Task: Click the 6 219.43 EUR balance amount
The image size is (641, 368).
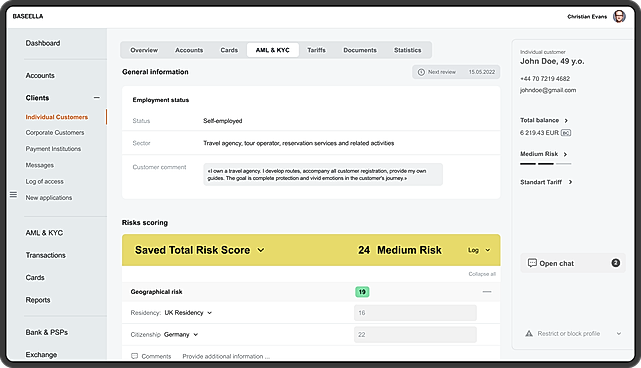Action: pos(539,133)
